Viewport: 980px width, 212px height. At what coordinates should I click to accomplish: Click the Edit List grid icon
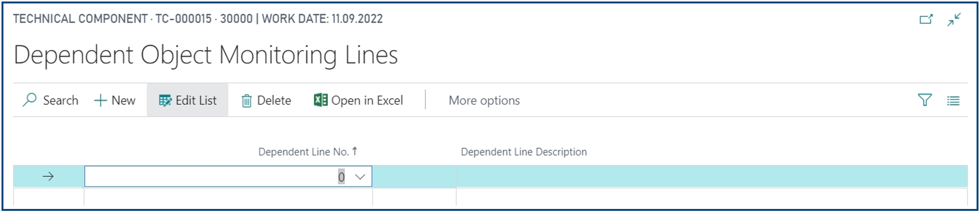click(x=165, y=100)
